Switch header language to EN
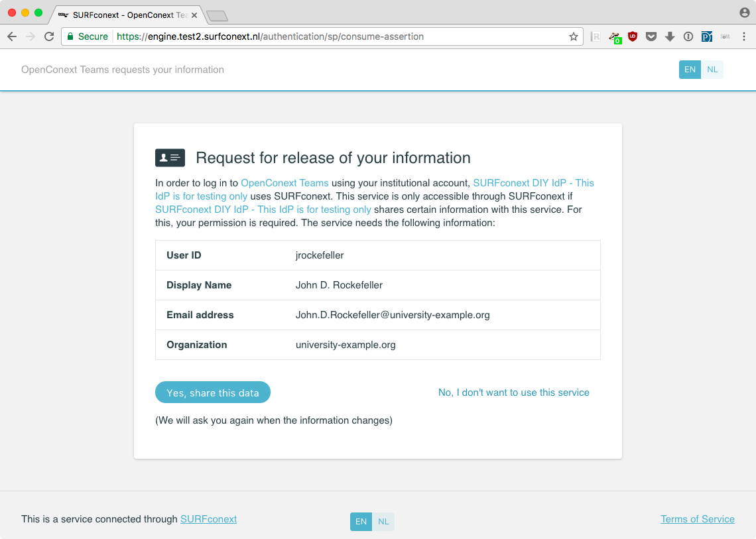The width and height of the screenshot is (756, 539). coord(690,70)
